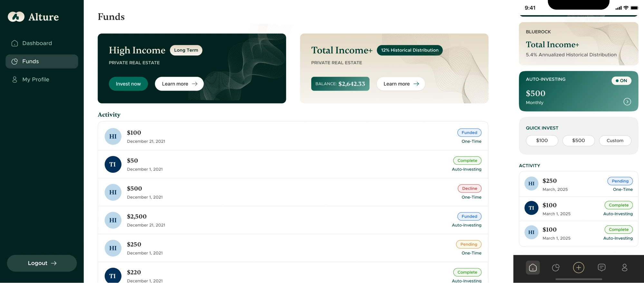Click HI avatar of $250 December row
Screen dimensions: 644x283
113,248
